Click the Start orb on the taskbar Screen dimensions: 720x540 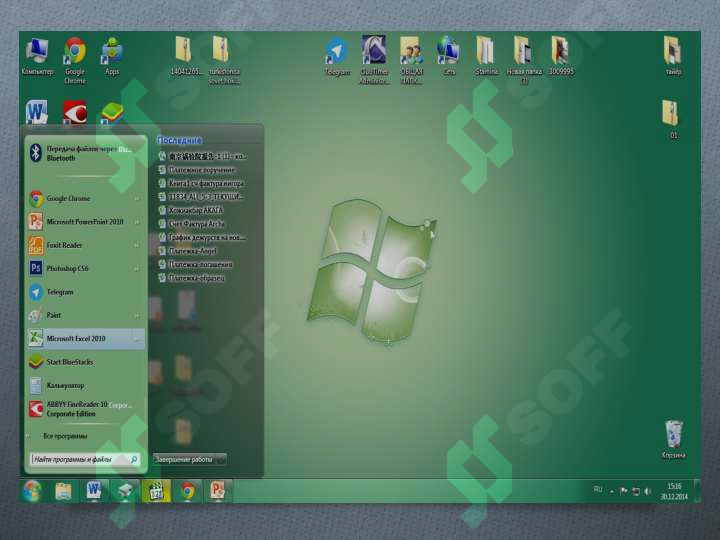(32, 491)
